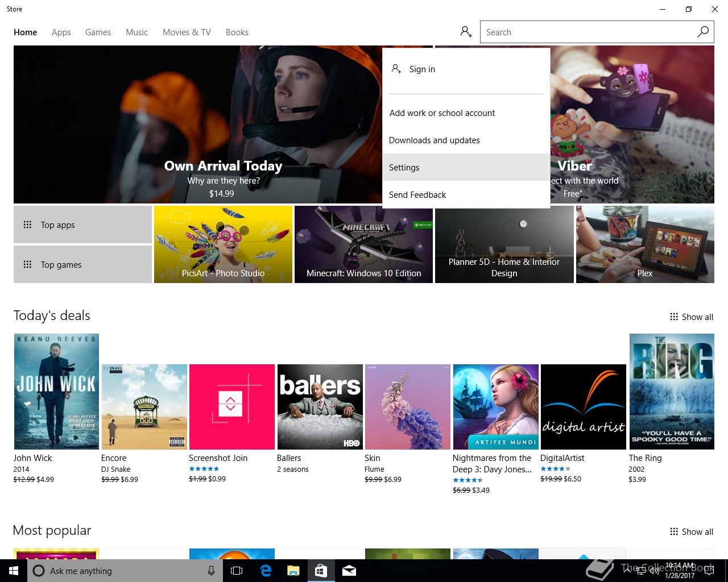Screen dimensions: 728x582
Task: Open the Ballers TV show cover
Action: 320,407
